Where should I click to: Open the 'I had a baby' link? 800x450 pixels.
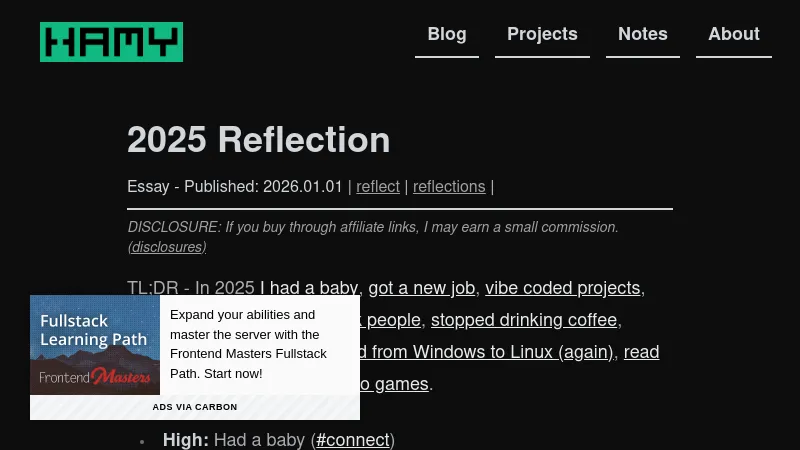pyautogui.click(x=309, y=288)
